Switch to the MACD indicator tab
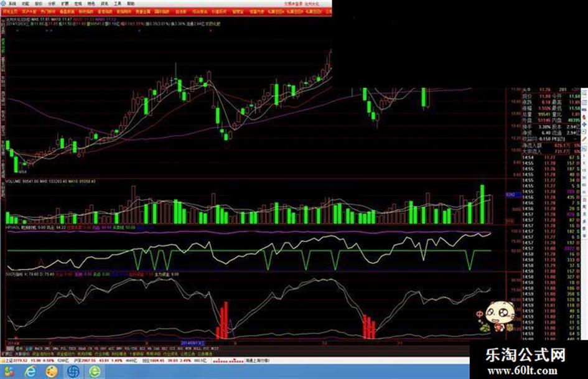Image resolution: width=588 pixels, height=379 pixels. click(x=37, y=349)
